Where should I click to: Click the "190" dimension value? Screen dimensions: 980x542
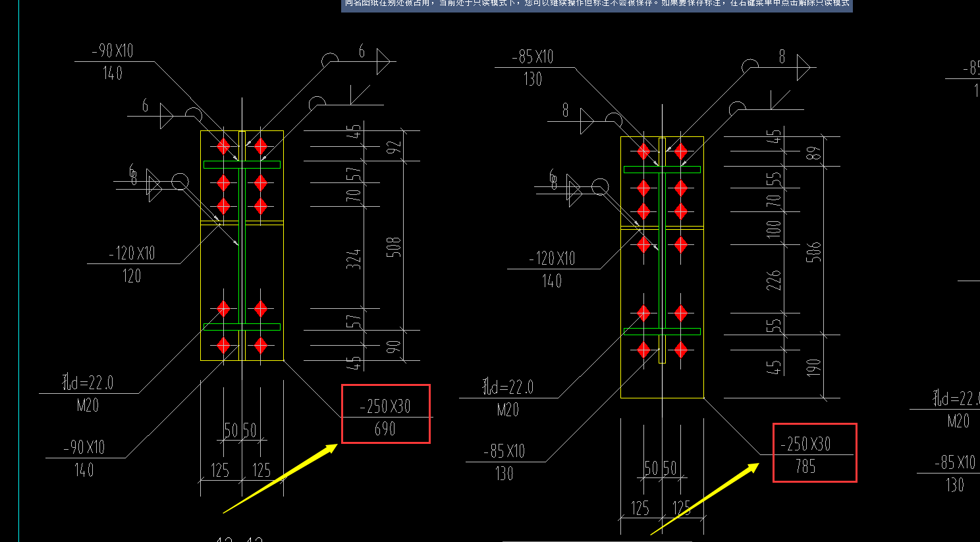[x=814, y=367]
